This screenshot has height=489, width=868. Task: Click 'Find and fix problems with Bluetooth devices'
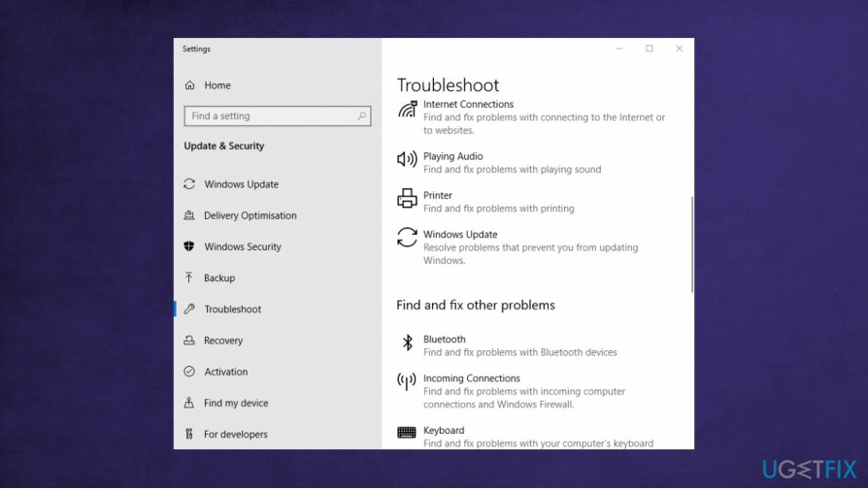coord(519,352)
